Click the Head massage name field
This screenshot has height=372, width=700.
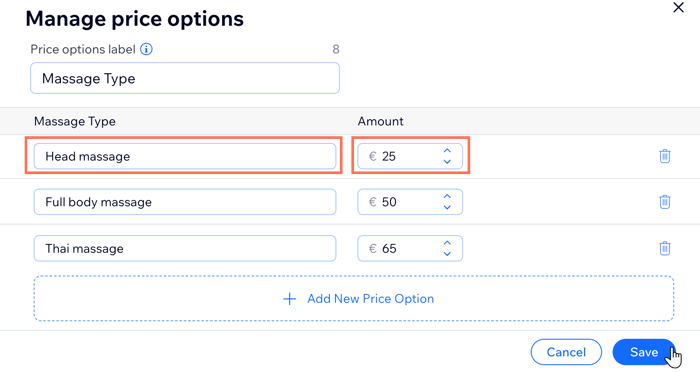185,156
